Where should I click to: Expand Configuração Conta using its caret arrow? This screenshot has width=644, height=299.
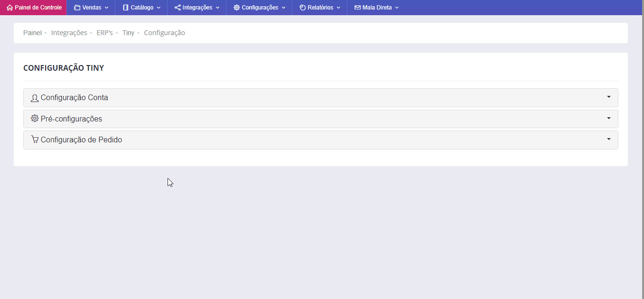(x=609, y=97)
